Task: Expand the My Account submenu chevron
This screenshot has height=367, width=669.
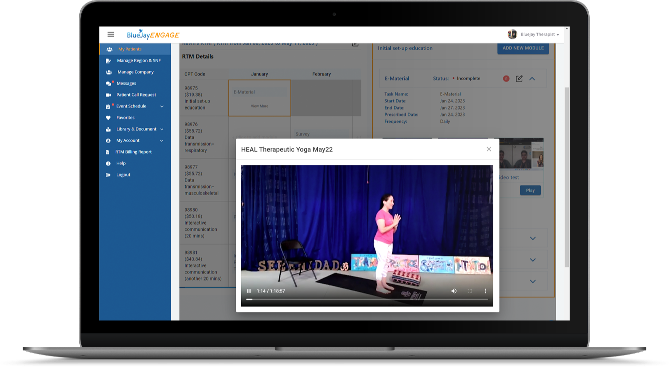Action: pos(162,140)
